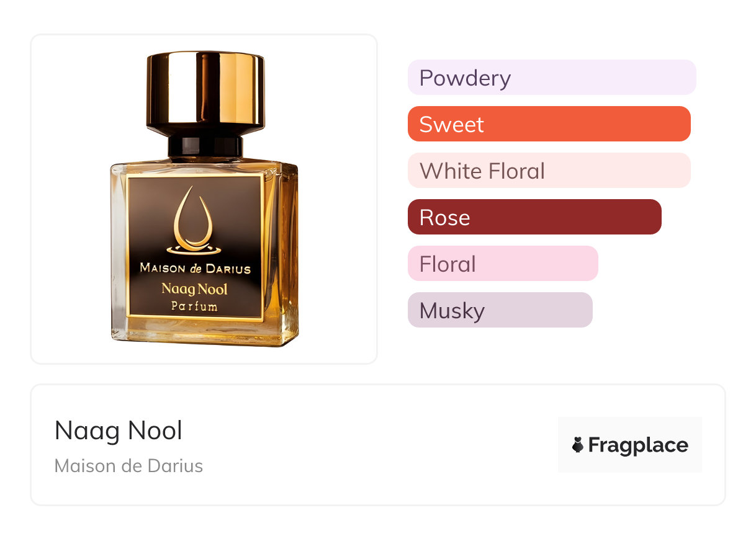Viewport: 756px width, 536px height.
Task: Click the perfume info card at bottom
Action: (x=378, y=445)
